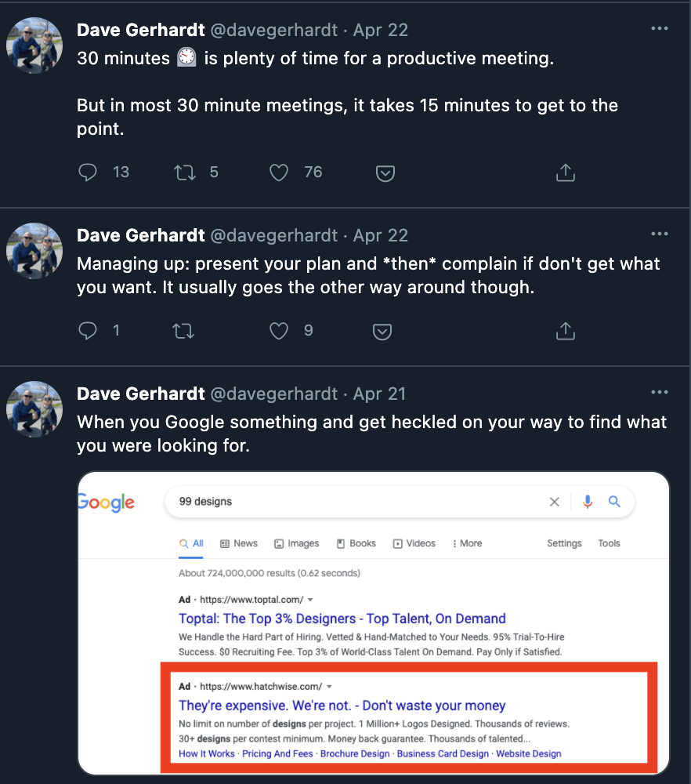Open the attached Google search screenshot

(373, 623)
